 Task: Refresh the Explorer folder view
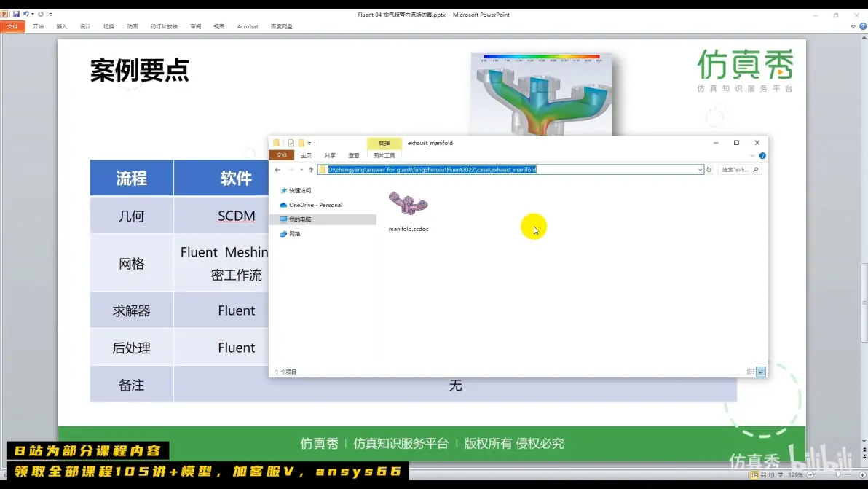coord(709,170)
